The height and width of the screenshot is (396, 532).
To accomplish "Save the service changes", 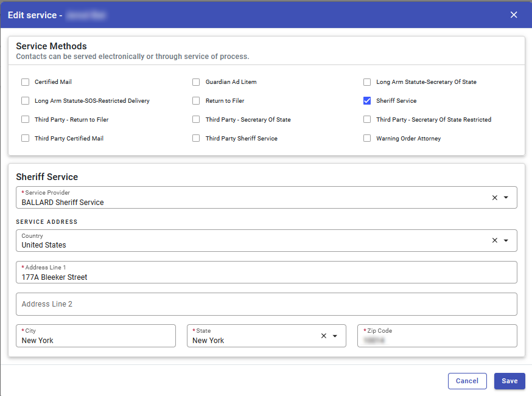I will click(509, 381).
